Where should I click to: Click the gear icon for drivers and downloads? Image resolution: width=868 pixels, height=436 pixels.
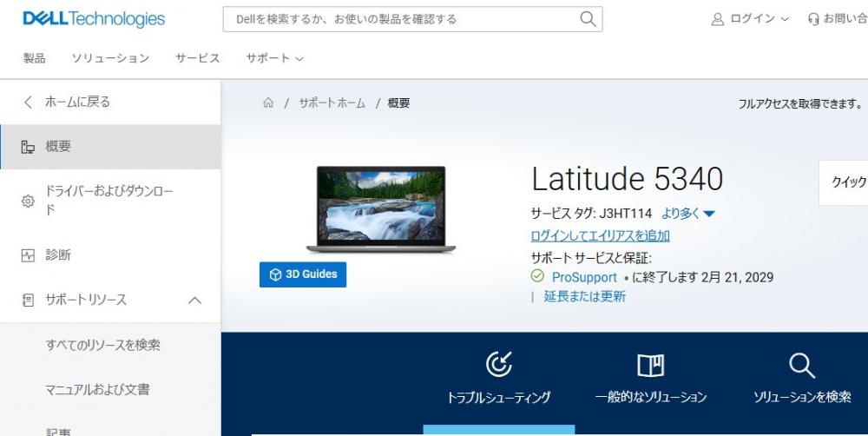(x=28, y=201)
